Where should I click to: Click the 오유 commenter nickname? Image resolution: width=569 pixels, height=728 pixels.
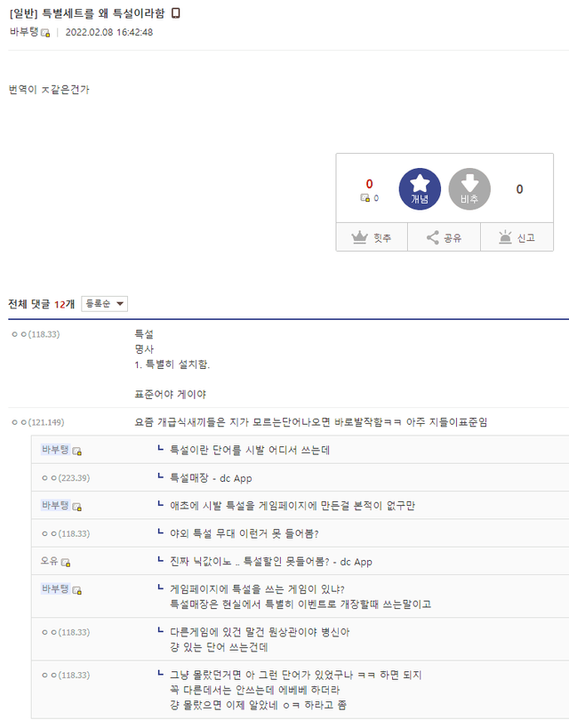[x=50, y=562]
